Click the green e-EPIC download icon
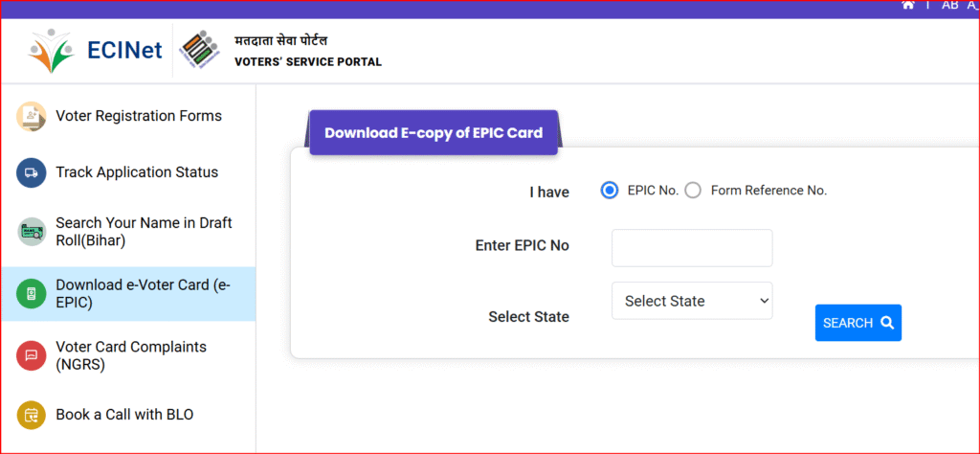This screenshot has width=980, height=454. click(32, 294)
